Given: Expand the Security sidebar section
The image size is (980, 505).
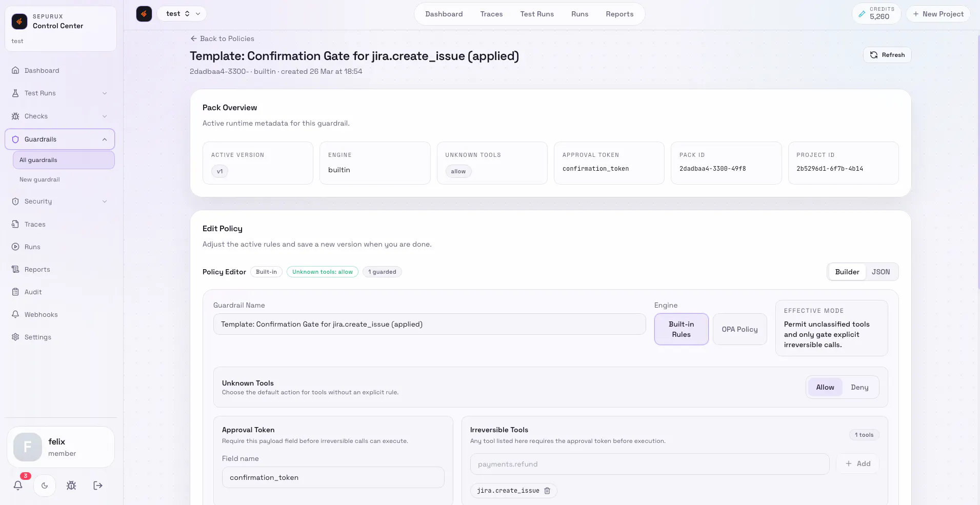Looking at the screenshot, I should (x=105, y=201).
